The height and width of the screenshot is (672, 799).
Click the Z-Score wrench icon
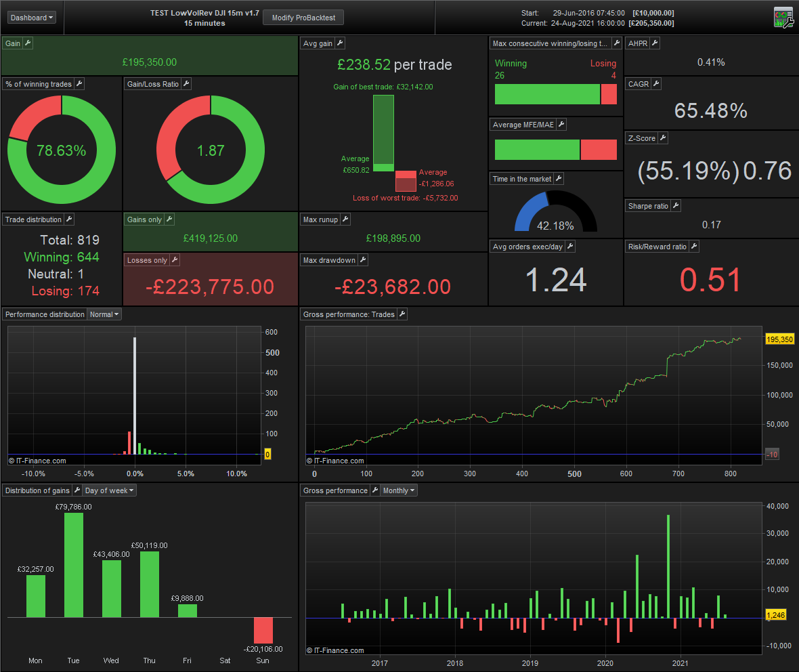(x=662, y=138)
